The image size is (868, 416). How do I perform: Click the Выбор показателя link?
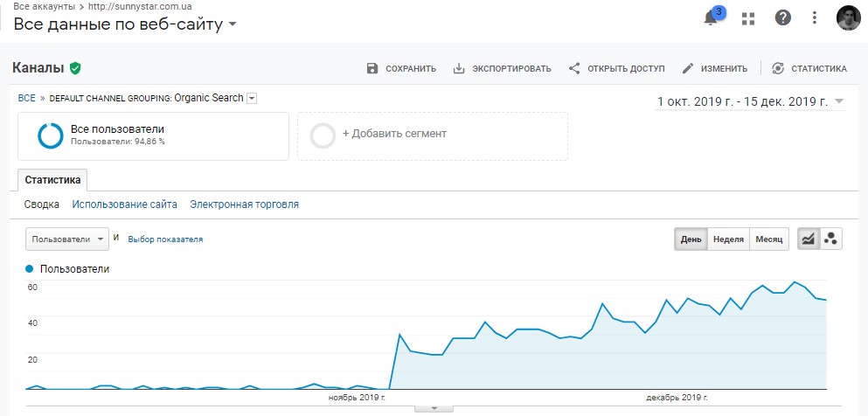pyautogui.click(x=165, y=239)
